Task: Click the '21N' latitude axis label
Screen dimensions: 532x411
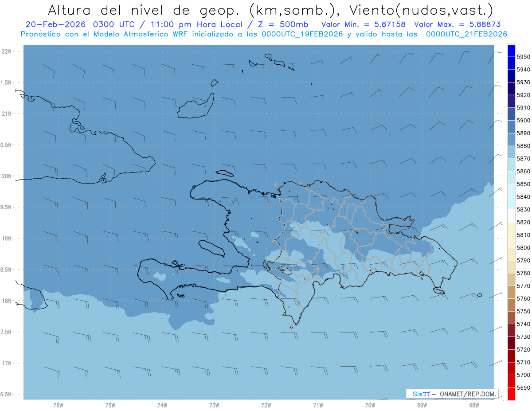Action: click(x=7, y=114)
